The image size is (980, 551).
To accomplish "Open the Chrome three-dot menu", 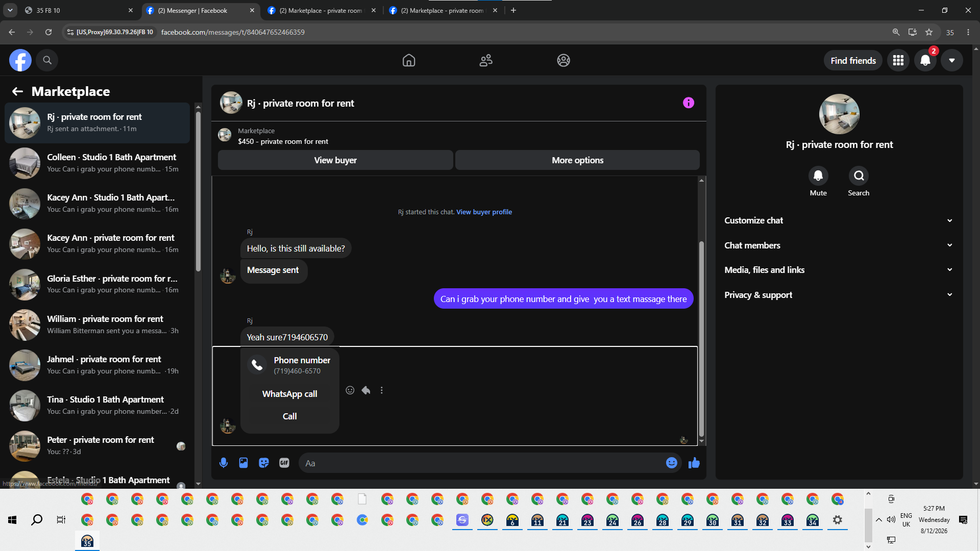I will pos(968,32).
